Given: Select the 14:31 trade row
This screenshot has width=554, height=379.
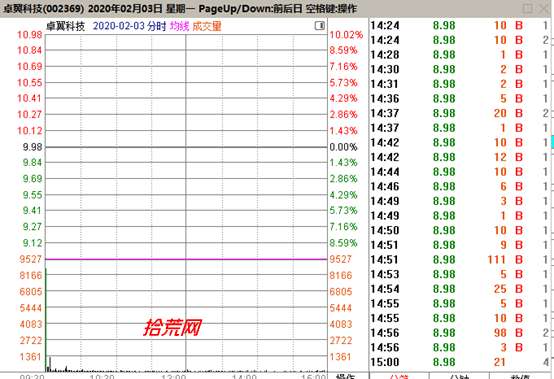Looking at the screenshot, I should point(460,84).
